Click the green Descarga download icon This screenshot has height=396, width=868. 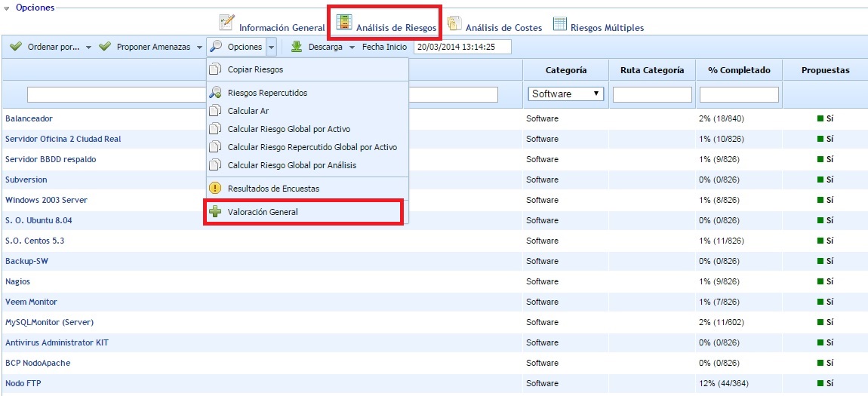(x=297, y=47)
